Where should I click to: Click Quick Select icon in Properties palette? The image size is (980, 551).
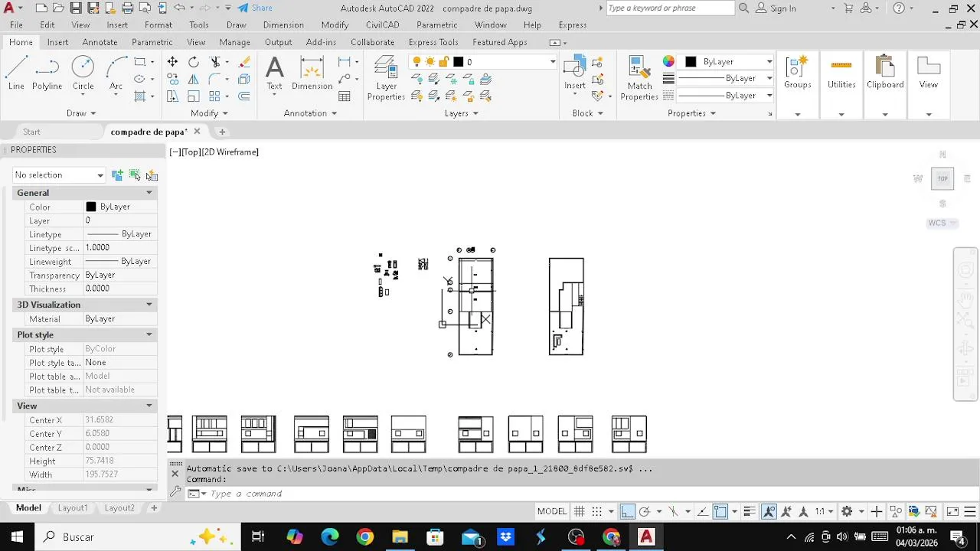(x=152, y=175)
